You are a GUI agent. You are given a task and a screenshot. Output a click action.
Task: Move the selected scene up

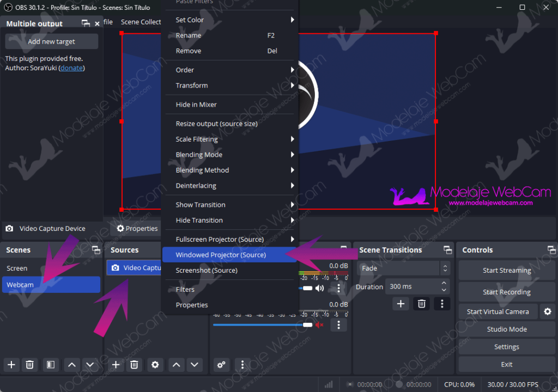pyautogui.click(x=72, y=365)
